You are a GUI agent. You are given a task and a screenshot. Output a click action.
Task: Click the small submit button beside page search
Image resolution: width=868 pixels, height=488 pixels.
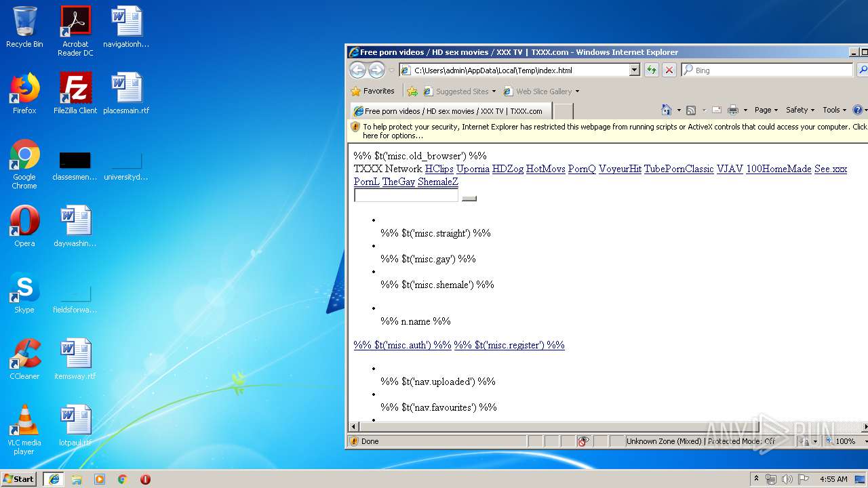469,199
